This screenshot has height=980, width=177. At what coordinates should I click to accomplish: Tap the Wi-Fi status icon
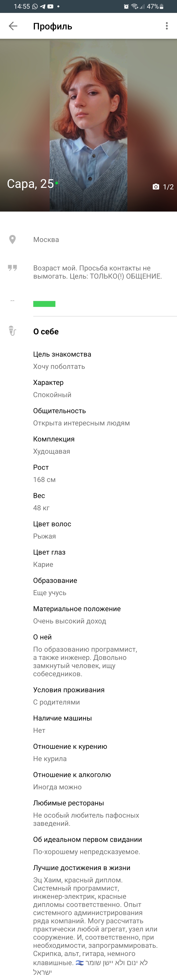tap(134, 7)
